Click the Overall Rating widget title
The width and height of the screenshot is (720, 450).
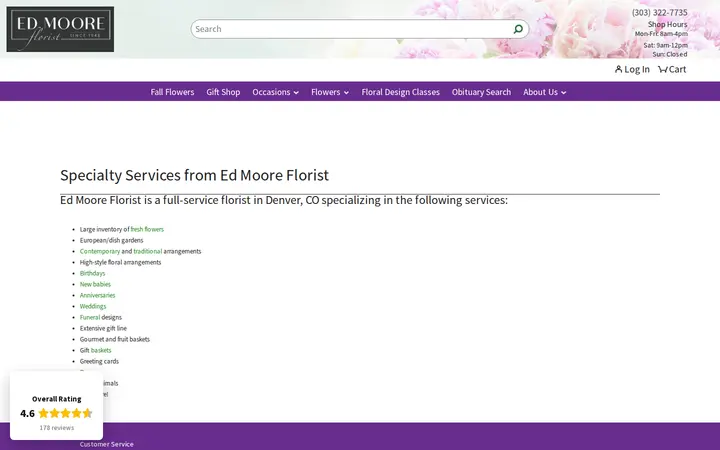56,399
